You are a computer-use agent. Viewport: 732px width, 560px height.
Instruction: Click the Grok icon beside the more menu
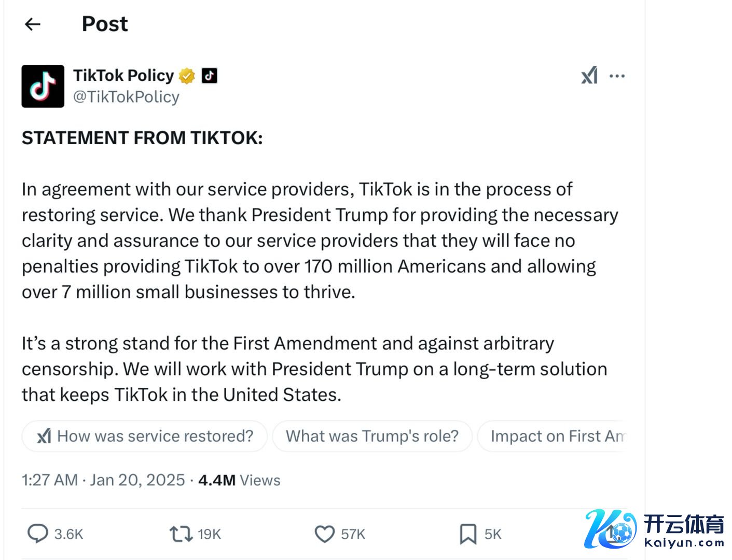pos(589,76)
